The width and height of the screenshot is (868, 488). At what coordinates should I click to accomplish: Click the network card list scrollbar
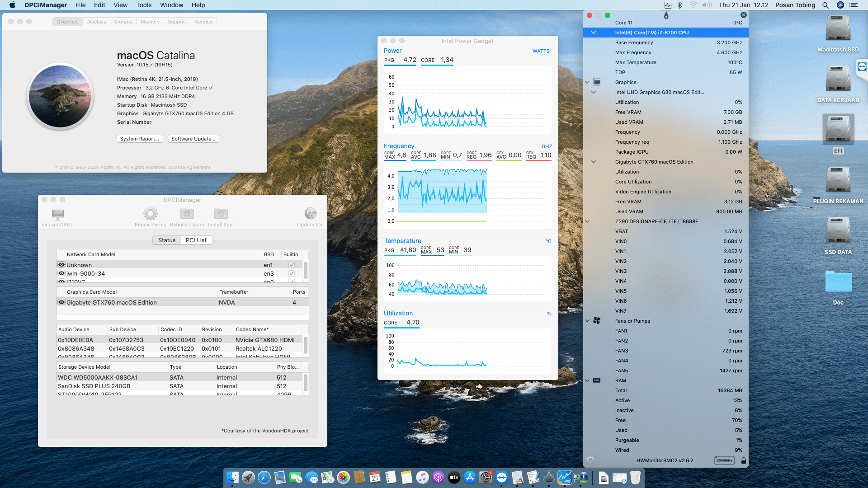click(x=306, y=270)
